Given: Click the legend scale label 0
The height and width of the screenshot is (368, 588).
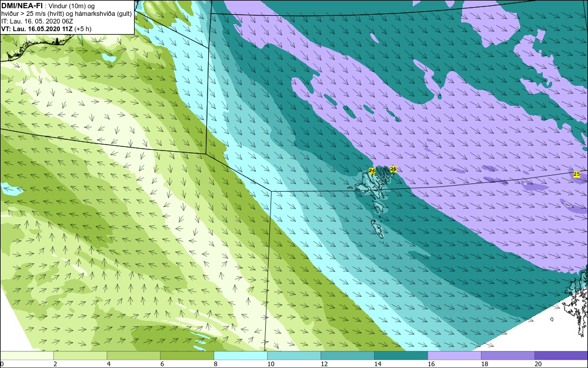Looking at the screenshot, I should tap(2, 364).
